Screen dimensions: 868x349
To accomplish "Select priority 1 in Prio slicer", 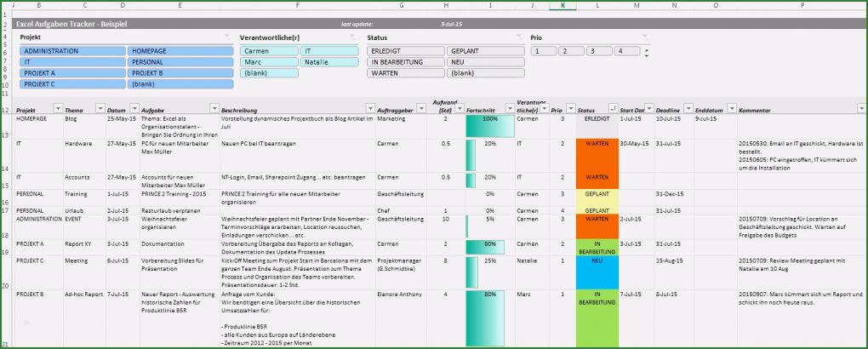I will (x=543, y=51).
